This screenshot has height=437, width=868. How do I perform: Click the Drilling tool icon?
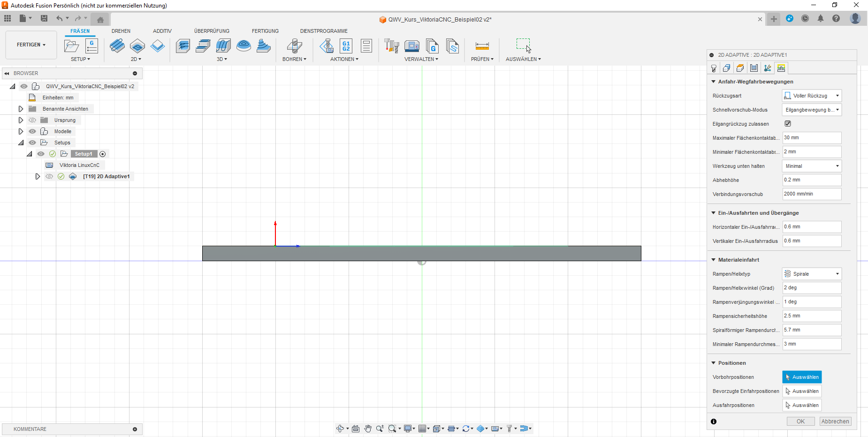tap(294, 46)
